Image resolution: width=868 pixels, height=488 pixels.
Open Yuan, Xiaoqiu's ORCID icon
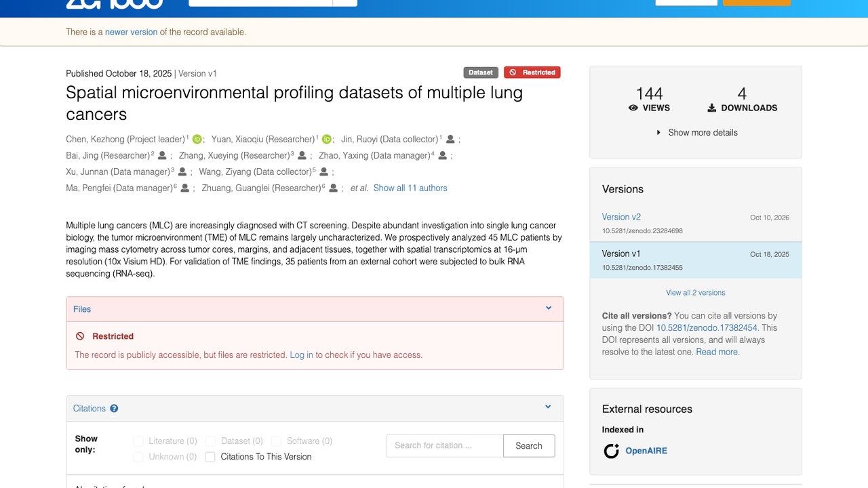[x=326, y=139]
